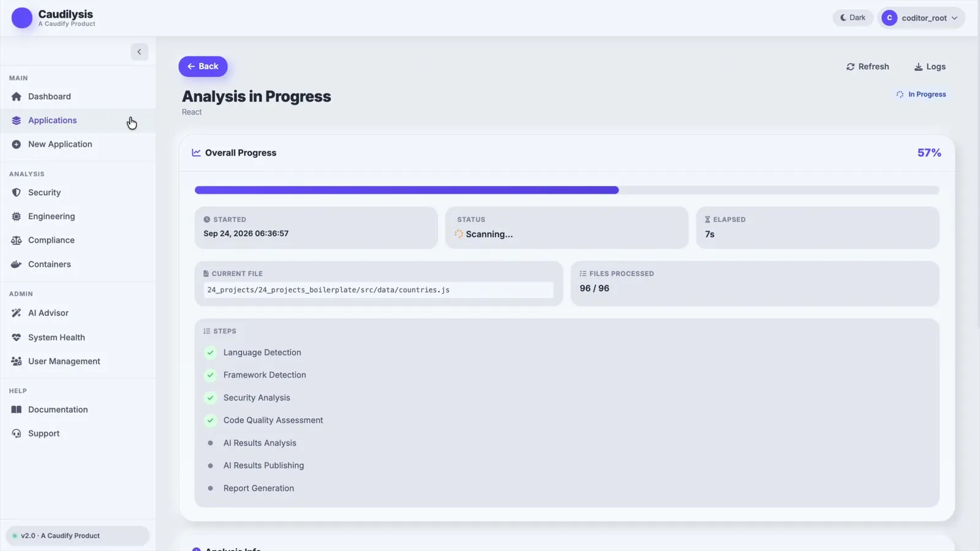Refresh the analysis status
Viewport: 980px width, 551px height.
(867, 67)
